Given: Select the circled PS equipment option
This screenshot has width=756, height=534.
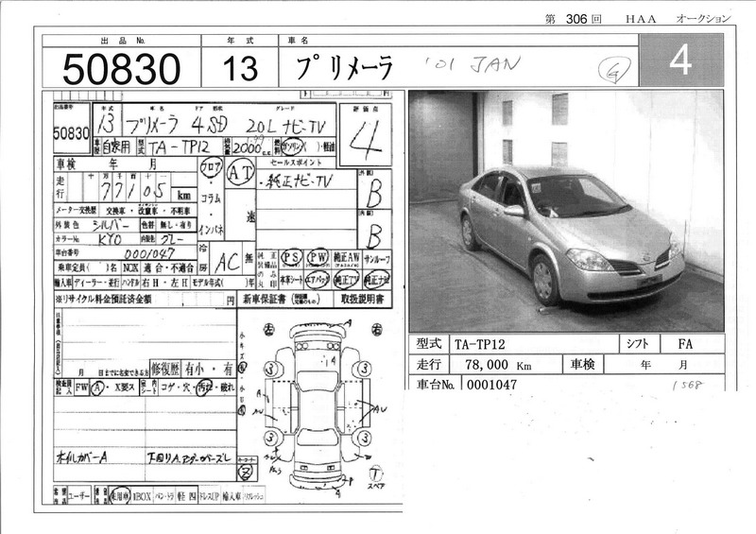Looking at the screenshot, I should coord(291,257).
